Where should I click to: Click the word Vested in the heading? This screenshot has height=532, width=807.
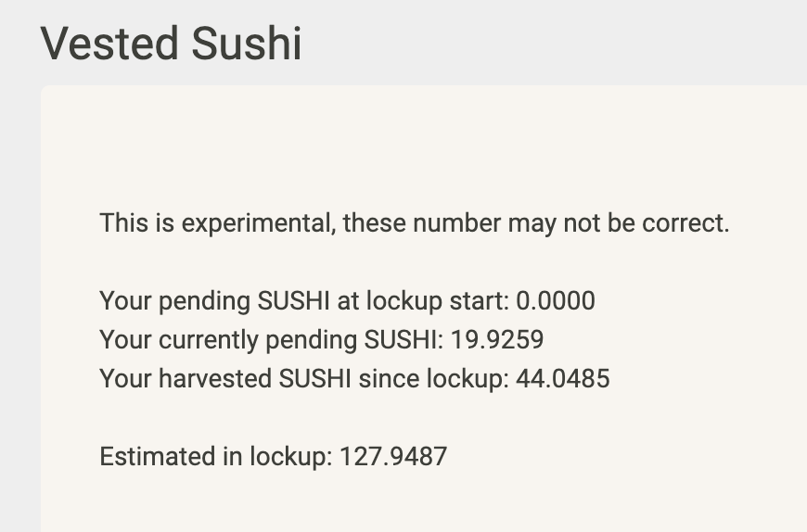pyautogui.click(x=109, y=44)
